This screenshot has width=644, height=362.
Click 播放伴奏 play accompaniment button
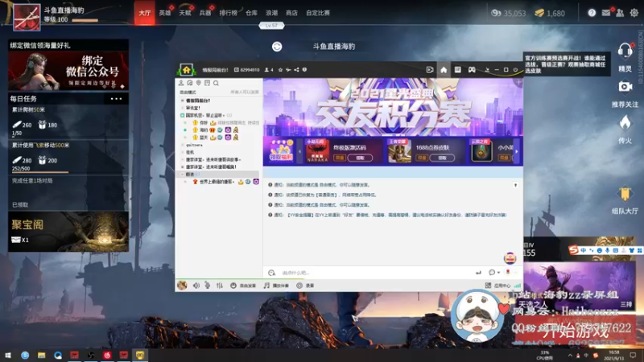[x=276, y=286]
